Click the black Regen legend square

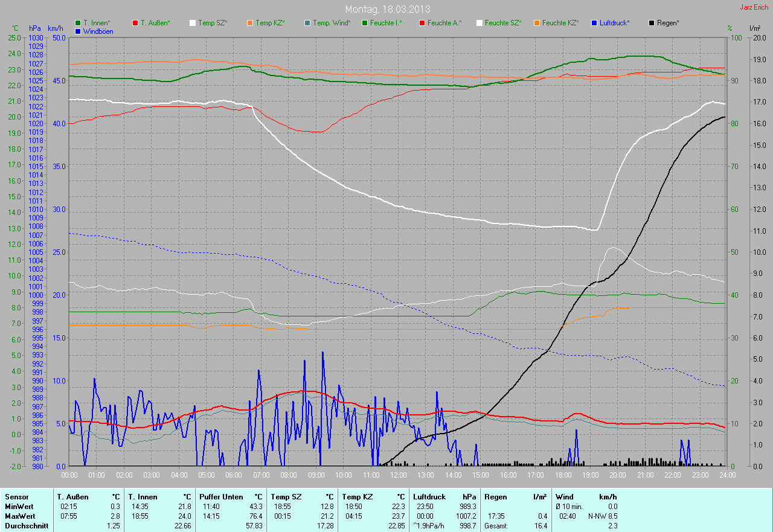(x=652, y=23)
